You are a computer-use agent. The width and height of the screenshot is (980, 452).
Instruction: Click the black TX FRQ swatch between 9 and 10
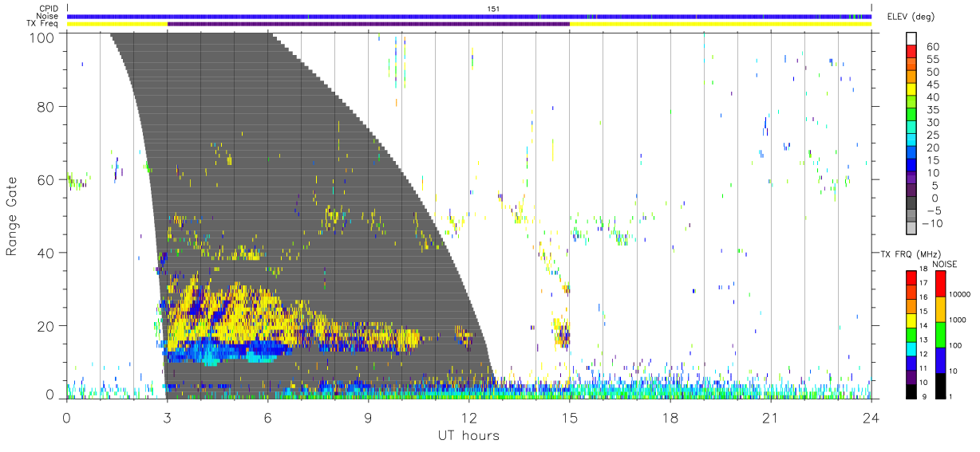coord(911,391)
